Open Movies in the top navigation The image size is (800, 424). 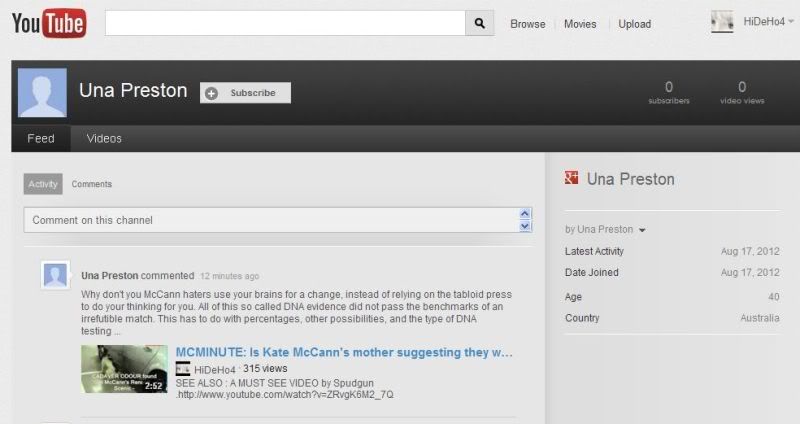[580, 24]
